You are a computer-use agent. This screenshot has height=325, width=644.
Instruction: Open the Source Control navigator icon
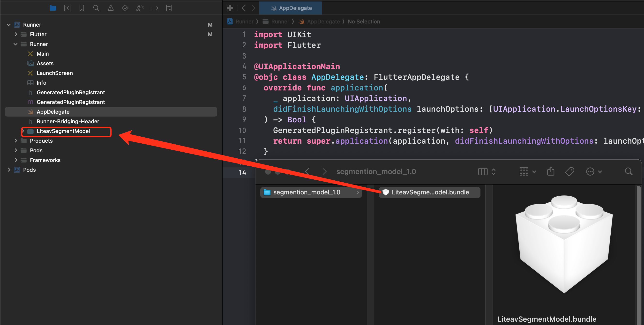click(x=67, y=8)
